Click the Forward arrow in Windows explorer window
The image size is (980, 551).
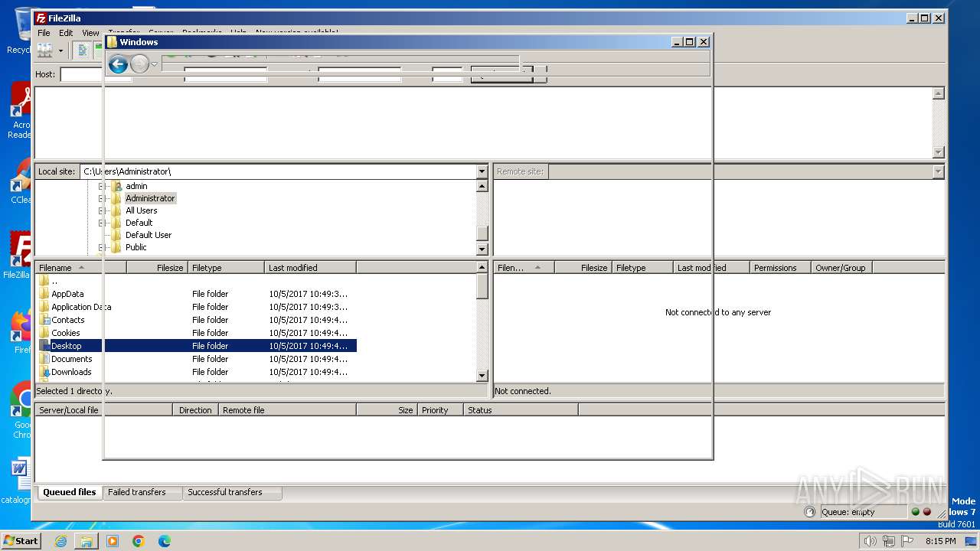point(139,64)
